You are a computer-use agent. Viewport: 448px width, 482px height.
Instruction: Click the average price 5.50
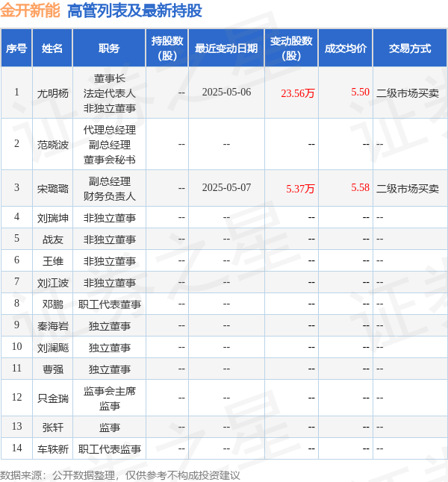click(x=360, y=92)
